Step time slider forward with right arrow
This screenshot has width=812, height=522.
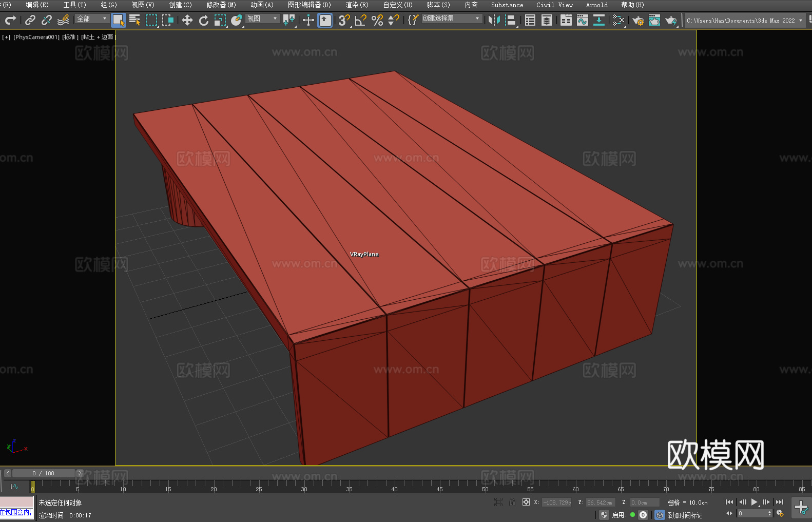pyautogui.click(x=80, y=473)
